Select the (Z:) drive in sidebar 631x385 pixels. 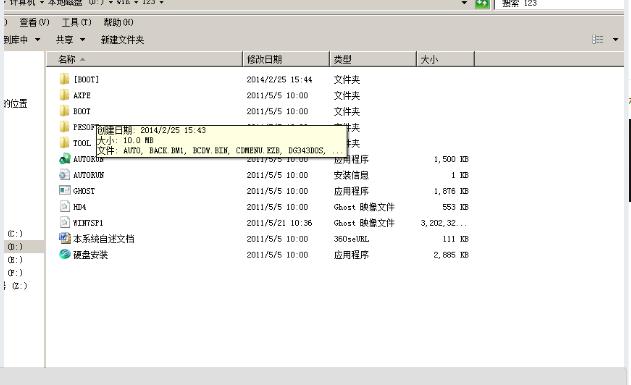(19, 286)
